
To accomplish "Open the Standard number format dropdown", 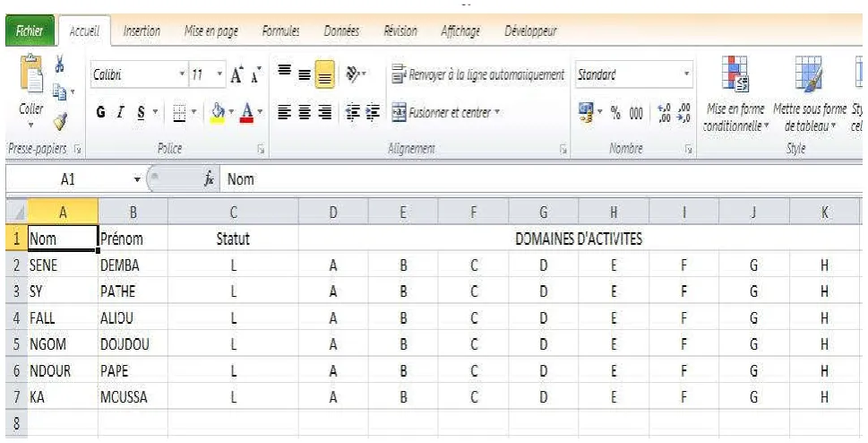I will tap(686, 74).
